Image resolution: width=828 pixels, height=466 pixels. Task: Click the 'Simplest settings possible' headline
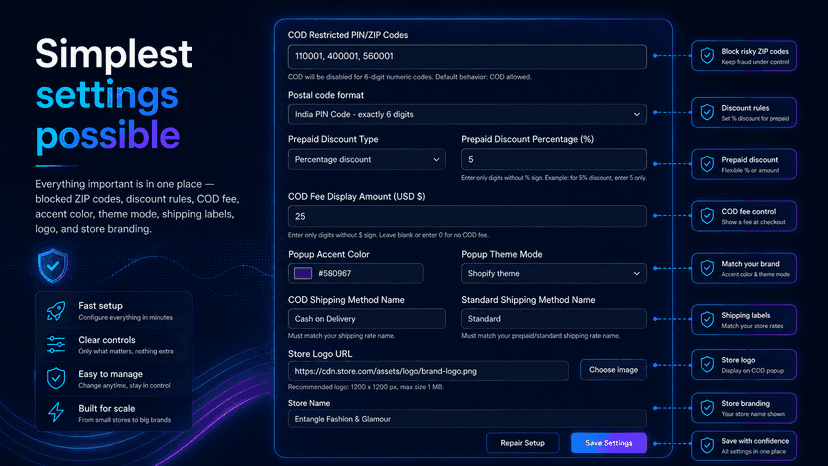[114, 94]
